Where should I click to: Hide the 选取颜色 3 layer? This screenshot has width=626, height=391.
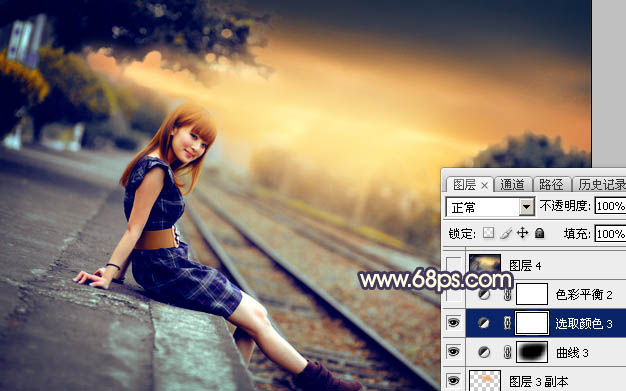tap(454, 323)
